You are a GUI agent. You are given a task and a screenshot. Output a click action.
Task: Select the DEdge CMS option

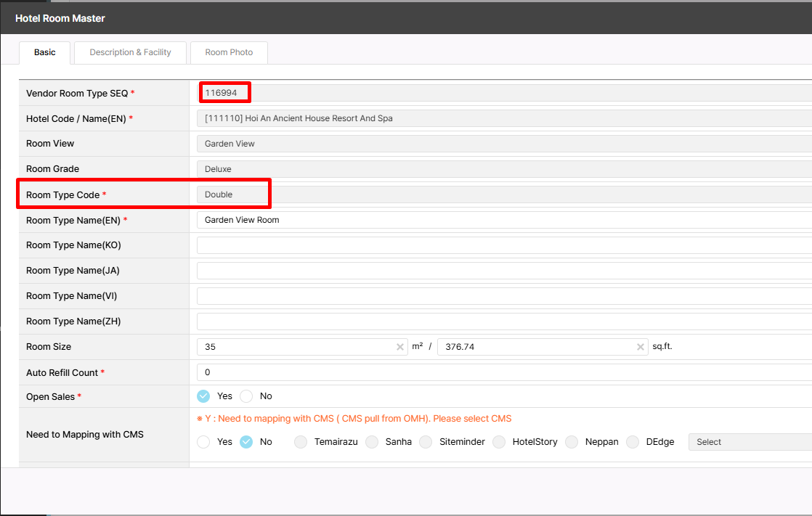[633, 442]
